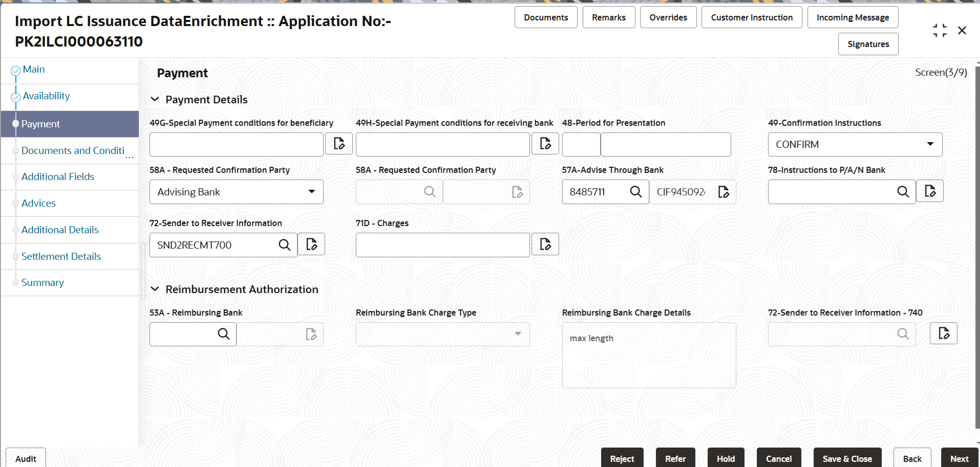
Task: Click the Next button
Action: pos(960,458)
